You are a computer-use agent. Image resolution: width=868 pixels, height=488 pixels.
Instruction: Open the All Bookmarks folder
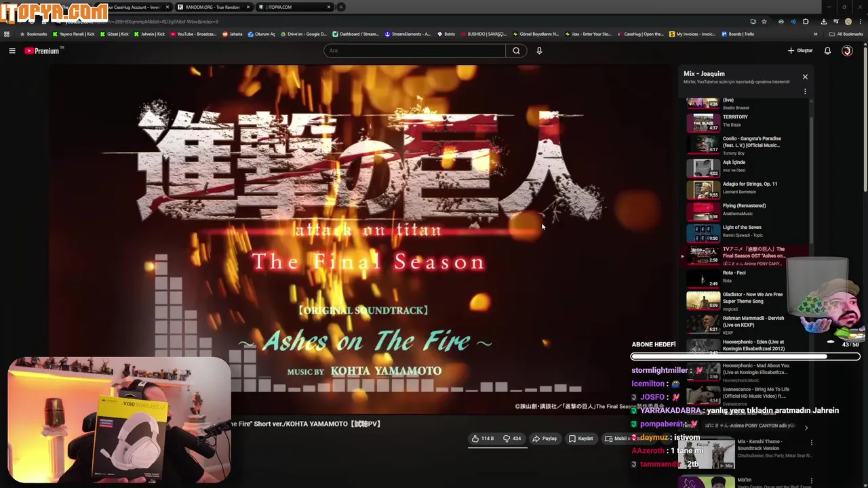[846, 34]
